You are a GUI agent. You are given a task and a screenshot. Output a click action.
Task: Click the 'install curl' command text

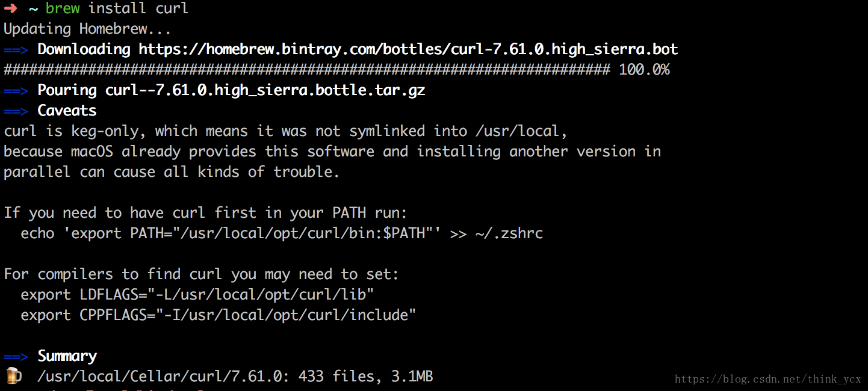pos(138,8)
